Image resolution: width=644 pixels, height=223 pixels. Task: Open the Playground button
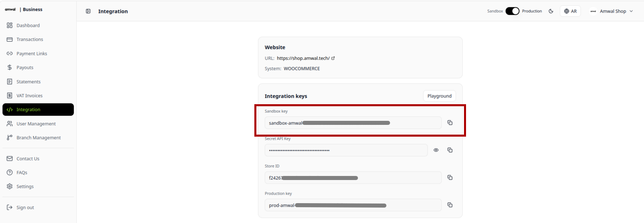pos(439,96)
